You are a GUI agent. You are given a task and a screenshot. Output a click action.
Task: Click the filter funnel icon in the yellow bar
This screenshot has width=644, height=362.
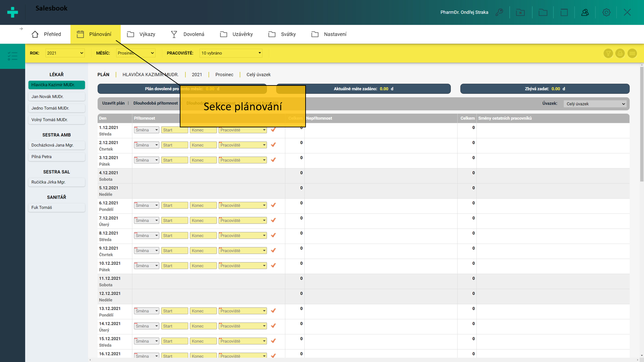608,53
